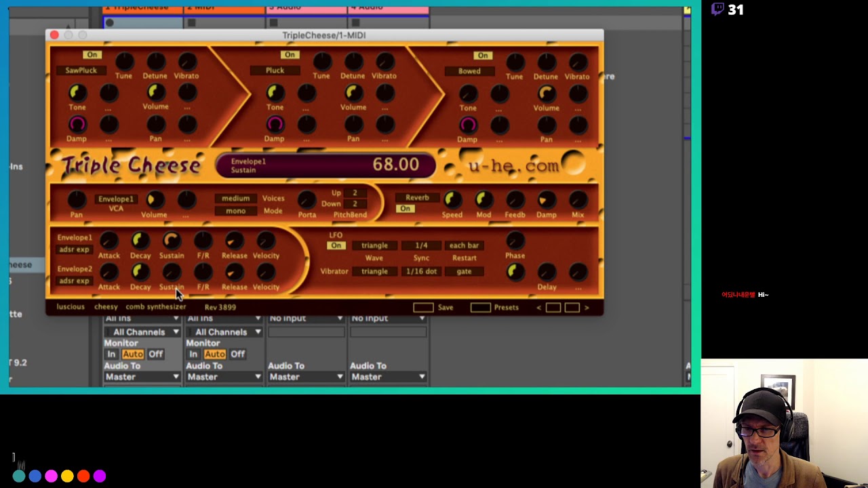Adjust the master Pan knob beside Envelope1 VCA
868x488 pixels.
coord(77,199)
